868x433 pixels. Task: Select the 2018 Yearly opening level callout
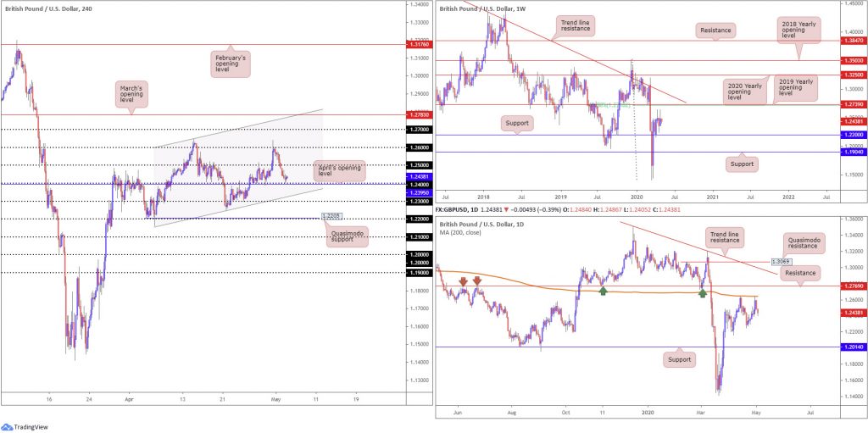(798, 30)
